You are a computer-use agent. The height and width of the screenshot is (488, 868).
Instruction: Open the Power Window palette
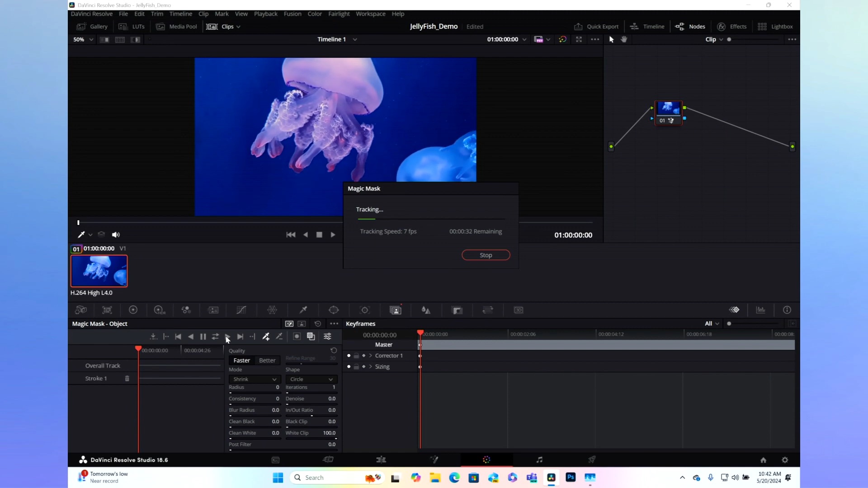pos(334,310)
